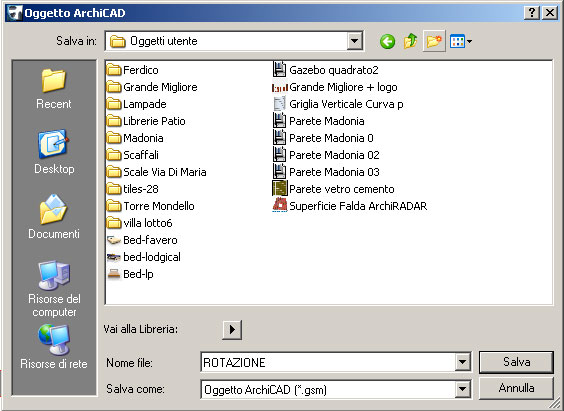The width and height of the screenshot is (564, 411).
Task: Expand the Salva in folder dropdown
Action: coord(355,41)
